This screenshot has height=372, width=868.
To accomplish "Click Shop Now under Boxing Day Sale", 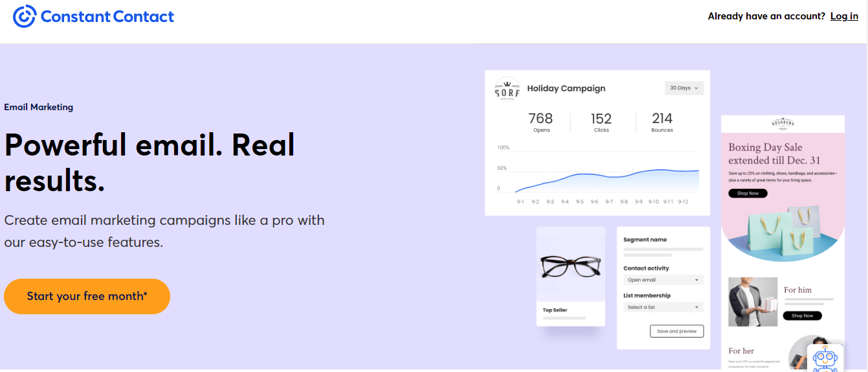I will click(x=748, y=193).
